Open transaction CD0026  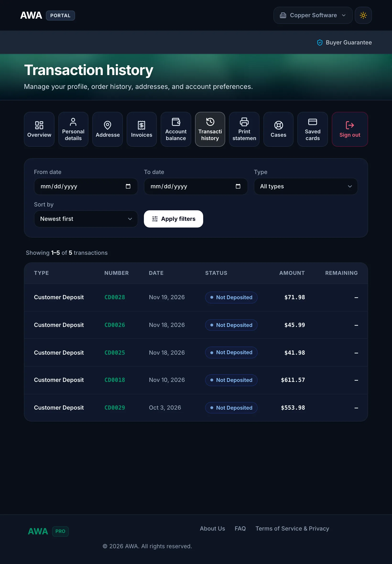(115, 325)
